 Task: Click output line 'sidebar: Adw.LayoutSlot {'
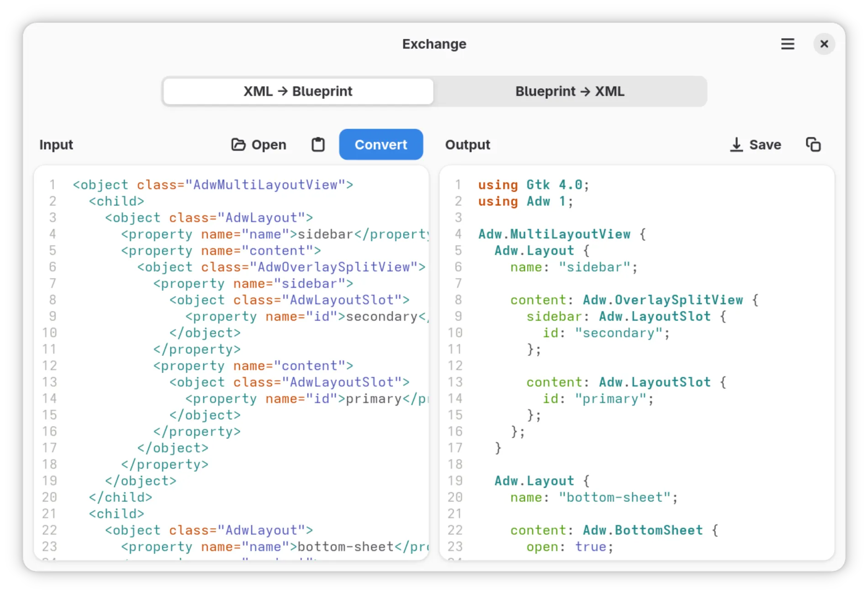tap(626, 316)
